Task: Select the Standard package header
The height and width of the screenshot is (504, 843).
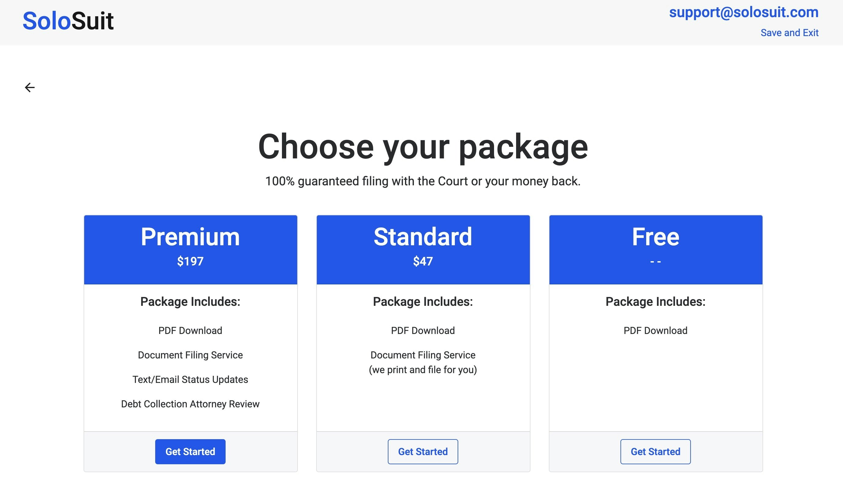Action: point(422,237)
